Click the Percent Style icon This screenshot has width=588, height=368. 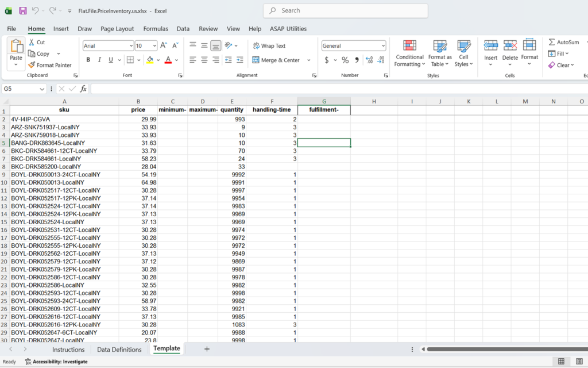(345, 60)
